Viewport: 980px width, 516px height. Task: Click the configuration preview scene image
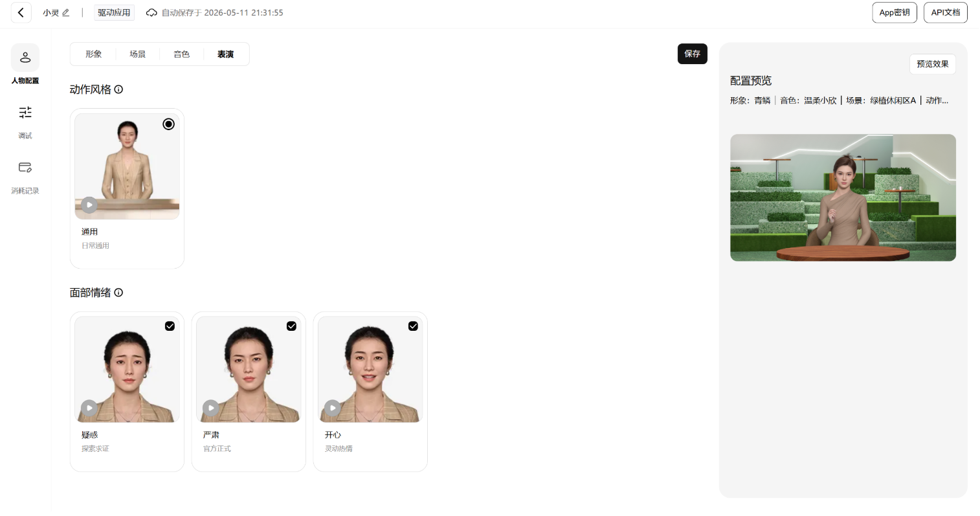click(x=843, y=197)
